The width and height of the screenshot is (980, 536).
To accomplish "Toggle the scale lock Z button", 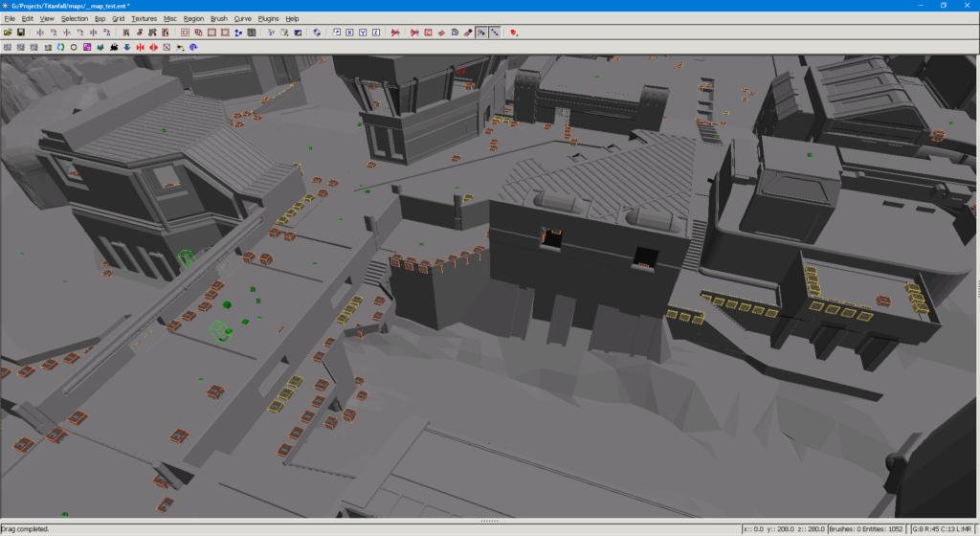I will [375, 33].
